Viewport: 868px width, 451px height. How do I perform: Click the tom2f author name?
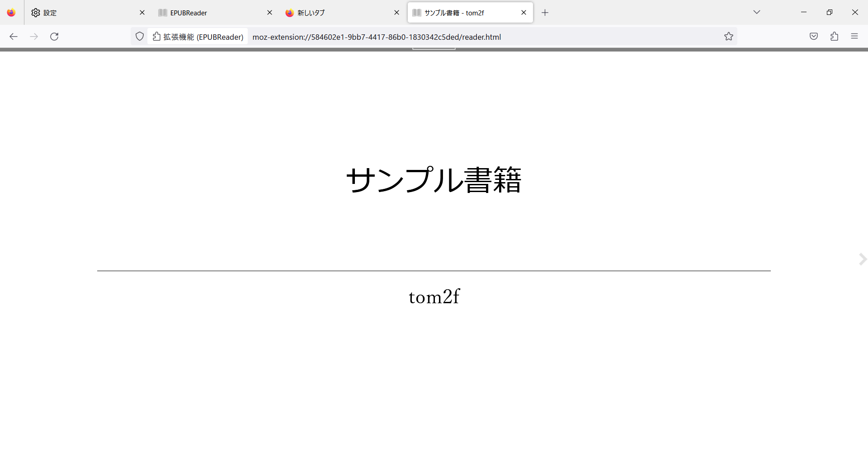434,296
